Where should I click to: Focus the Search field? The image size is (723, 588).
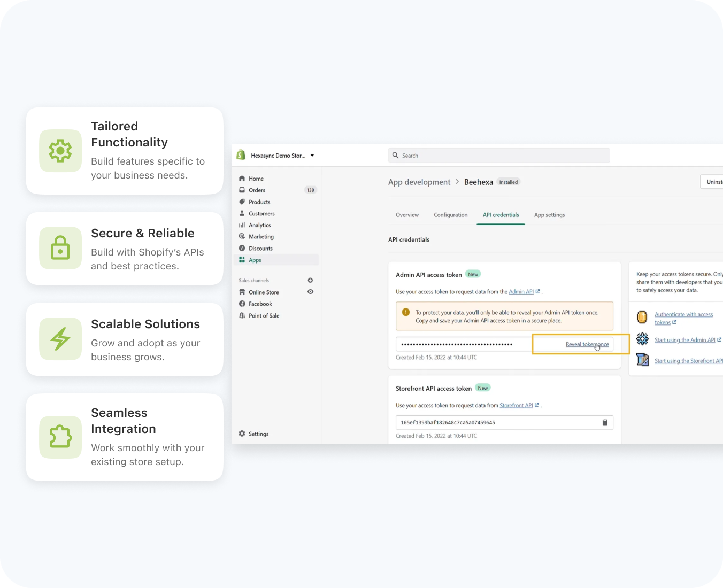click(499, 155)
